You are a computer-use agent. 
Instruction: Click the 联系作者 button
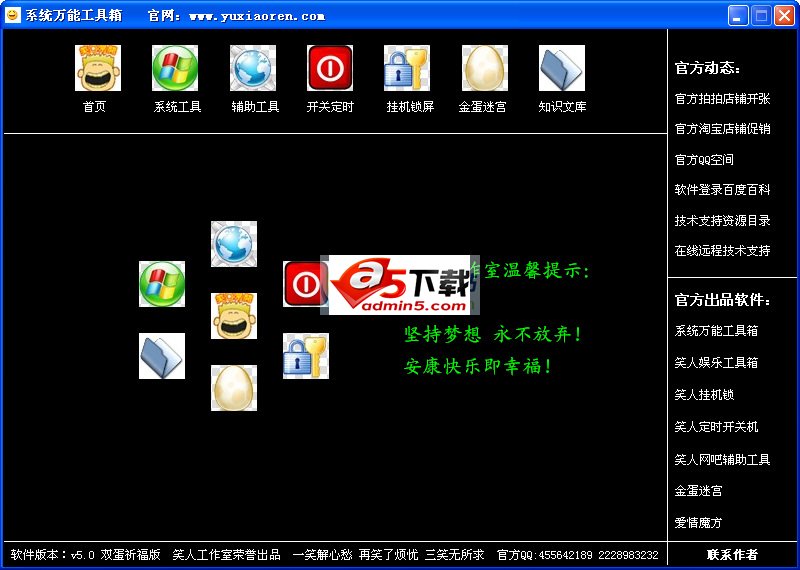tap(732, 555)
